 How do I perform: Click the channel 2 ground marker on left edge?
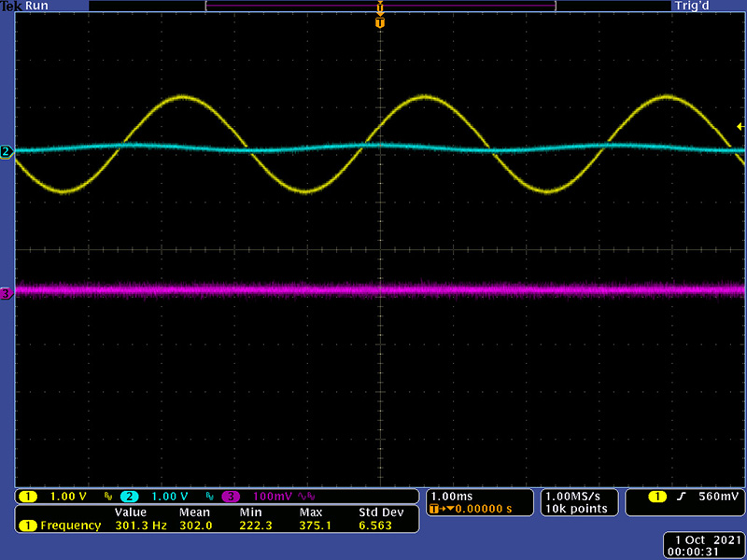[6, 151]
